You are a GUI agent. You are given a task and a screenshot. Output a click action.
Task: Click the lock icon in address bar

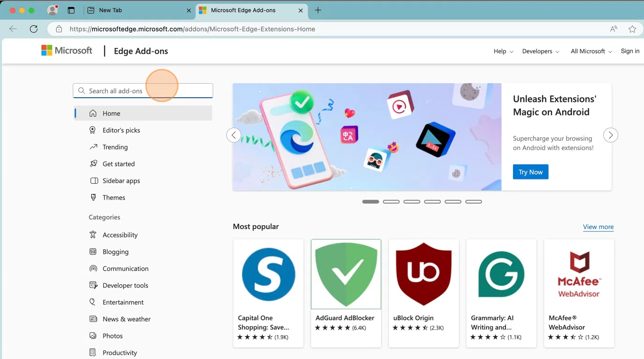[x=59, y=29]
